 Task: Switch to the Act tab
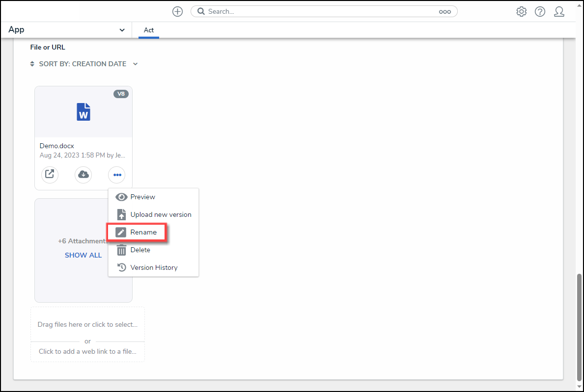[149, 30]
